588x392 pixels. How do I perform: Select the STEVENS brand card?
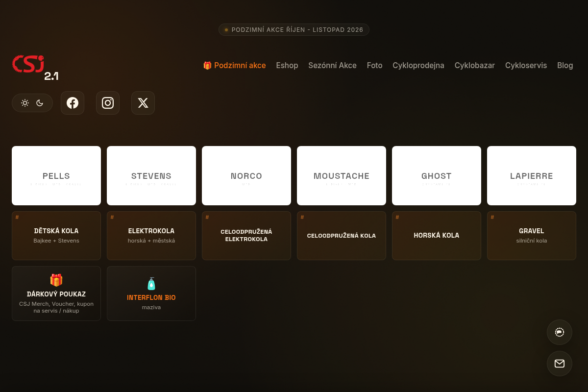(x=151, y=176)
